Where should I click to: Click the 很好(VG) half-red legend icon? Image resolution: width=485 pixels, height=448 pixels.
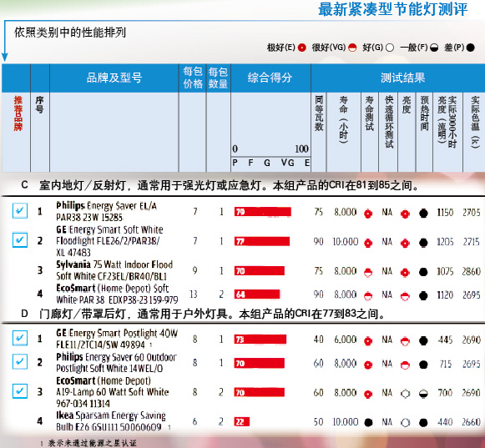pos(352,48)
